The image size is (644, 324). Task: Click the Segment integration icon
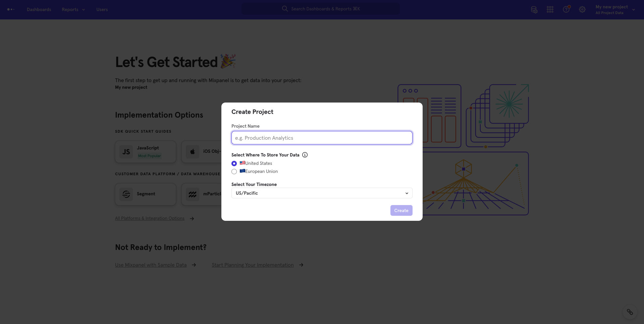[126, 194]
